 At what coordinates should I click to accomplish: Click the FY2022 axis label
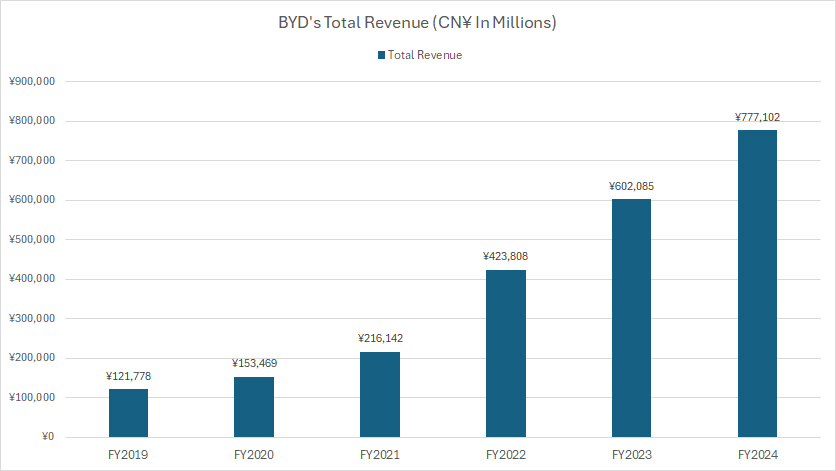[x=505, y=455]
